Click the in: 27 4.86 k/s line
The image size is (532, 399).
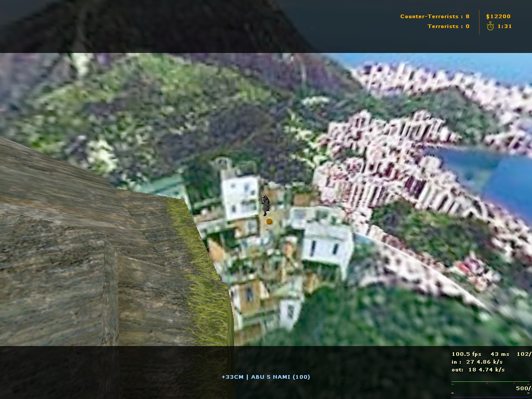477,362
